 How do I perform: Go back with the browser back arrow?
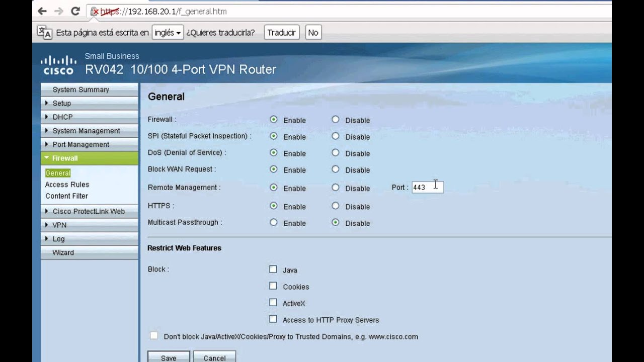click(x=42, y=11)
